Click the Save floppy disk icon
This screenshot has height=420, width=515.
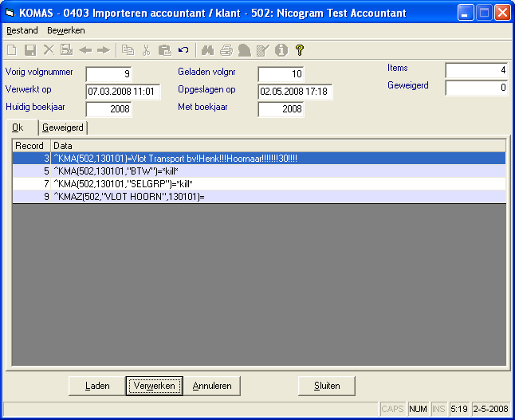coord(30,50)
